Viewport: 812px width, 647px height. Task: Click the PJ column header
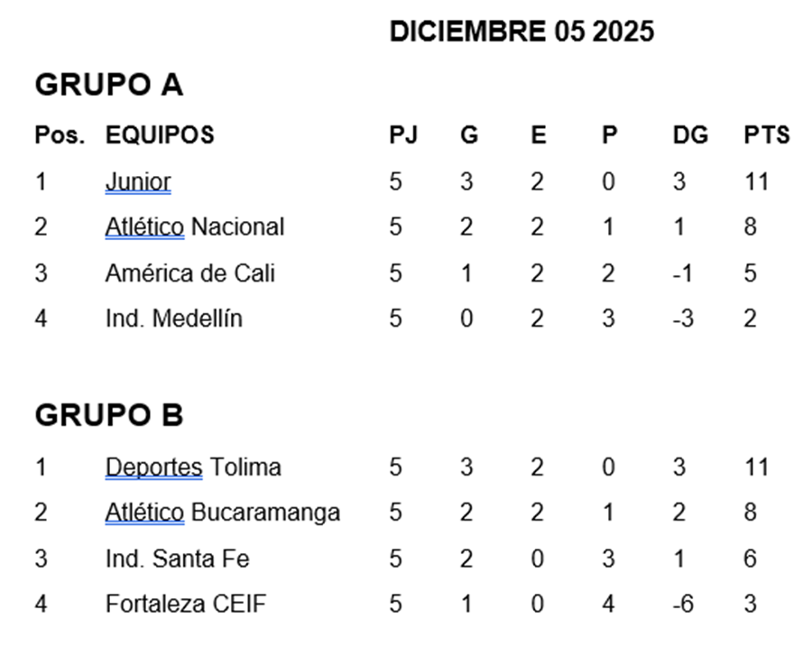(x=403, y=135)
